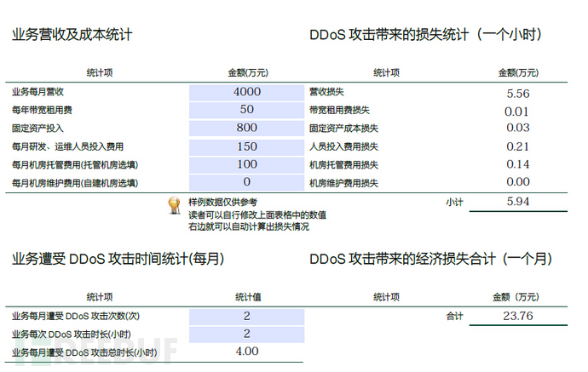The width and height of the screenshot is (588, 372).
Task: Click the 业务遭受 DDoS 攻击时间统计 heading
Action: (118, 259)
